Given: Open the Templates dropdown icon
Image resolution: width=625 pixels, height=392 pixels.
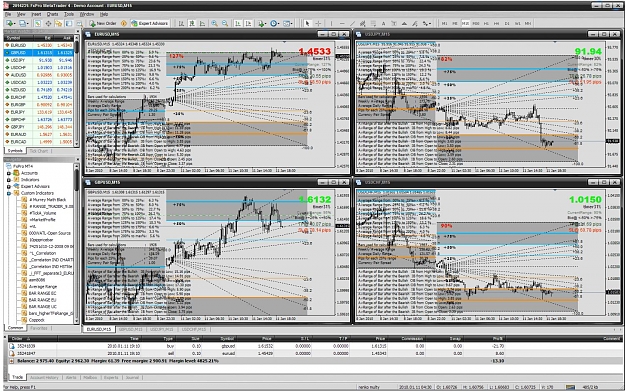Looking at the screenshot, I should (288, 24).
